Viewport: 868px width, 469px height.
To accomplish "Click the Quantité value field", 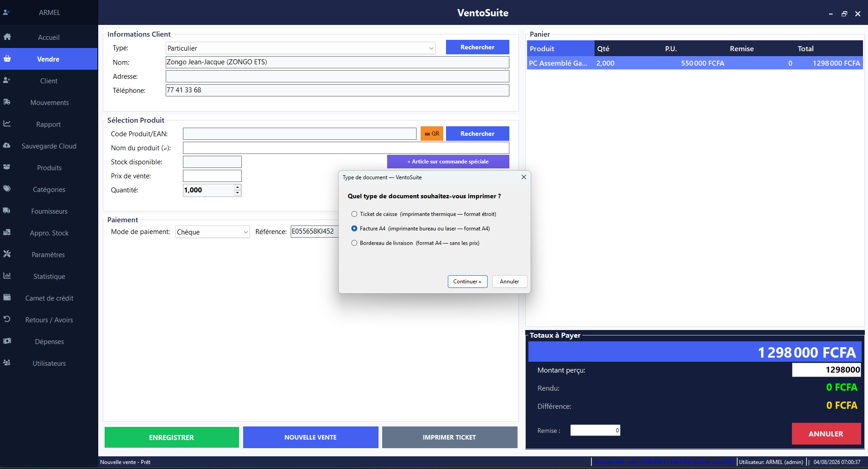I will pos(209,190).
